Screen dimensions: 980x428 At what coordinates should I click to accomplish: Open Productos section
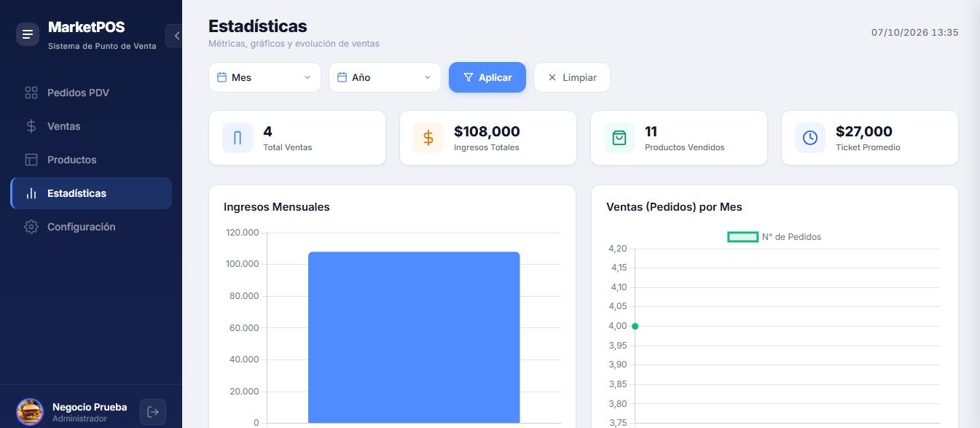91,160
